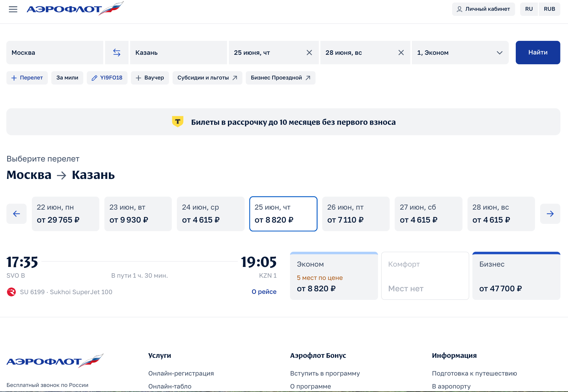568x392 pixels.
Task: Add a Ваучер
Action: pos(150,78)
